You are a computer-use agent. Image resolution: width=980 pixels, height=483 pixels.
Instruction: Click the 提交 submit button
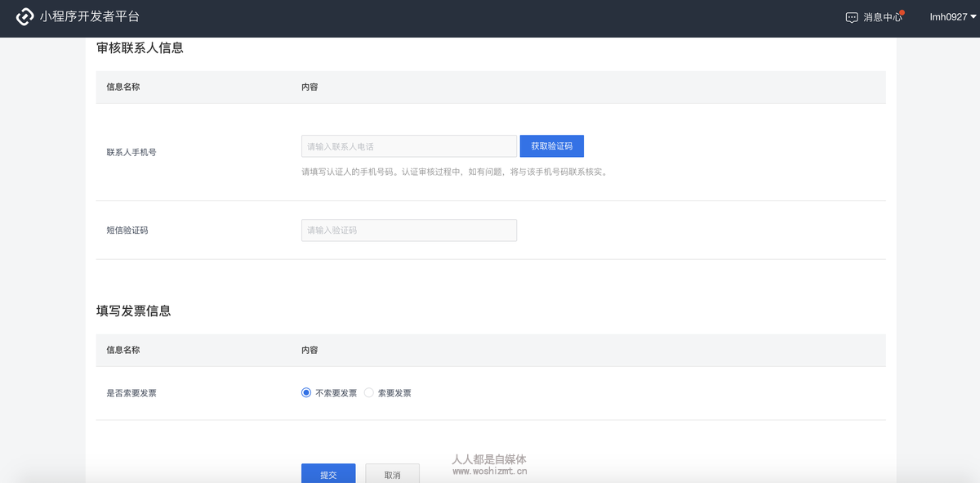328,473
